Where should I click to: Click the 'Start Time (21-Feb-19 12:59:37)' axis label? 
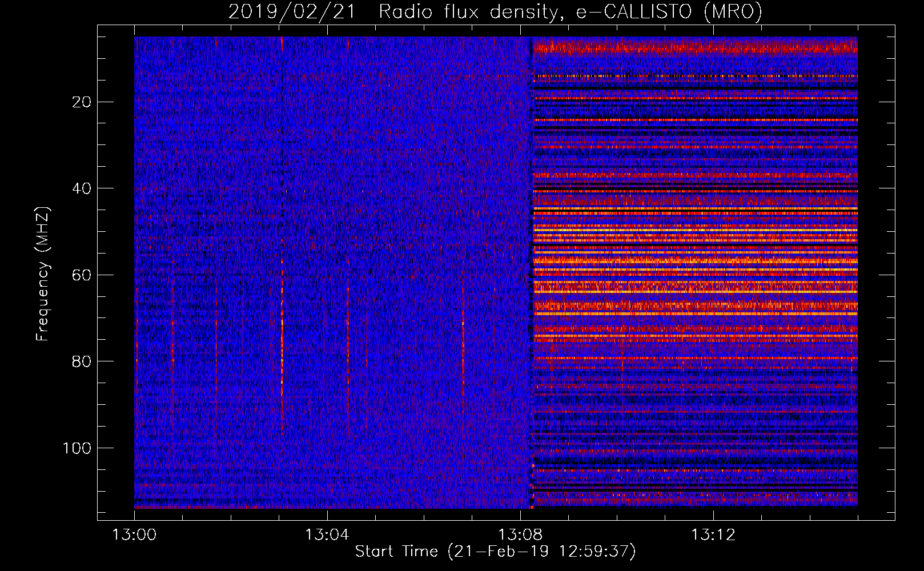[x=495, y=552]
